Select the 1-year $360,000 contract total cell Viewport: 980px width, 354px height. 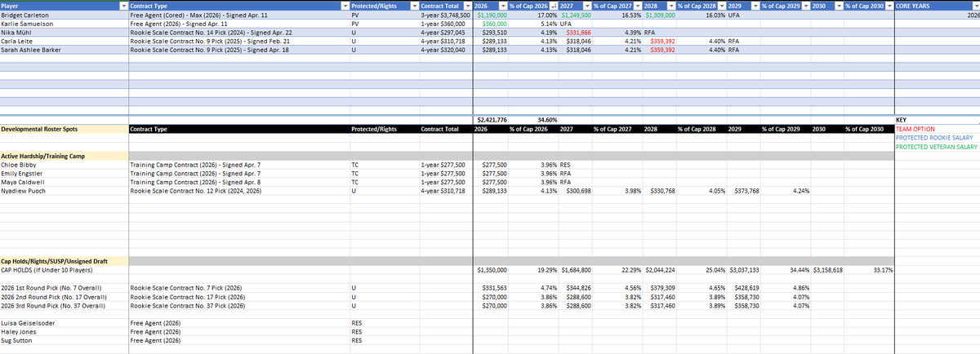click(445, 24)
